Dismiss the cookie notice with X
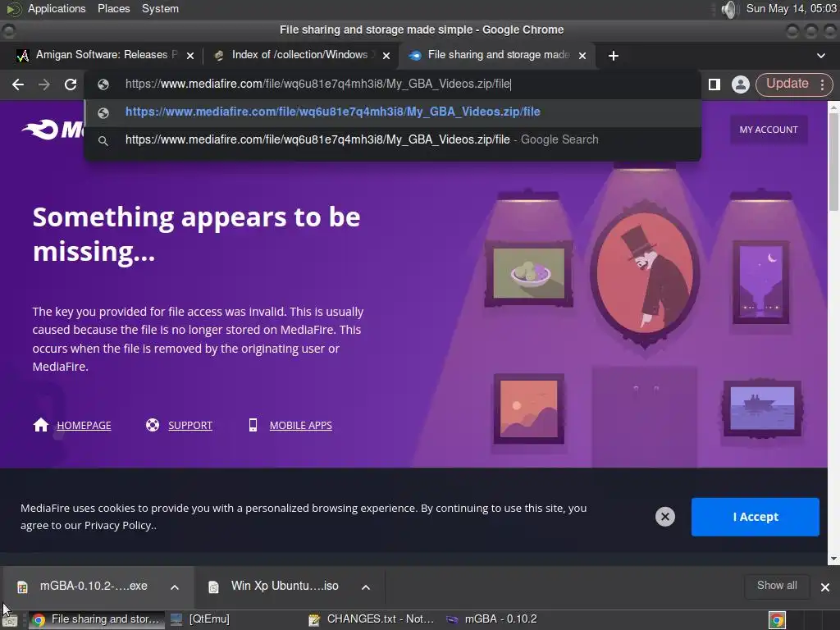Image resolution: width=840 pixels, height=630 pixels. (x=664, y=517)
